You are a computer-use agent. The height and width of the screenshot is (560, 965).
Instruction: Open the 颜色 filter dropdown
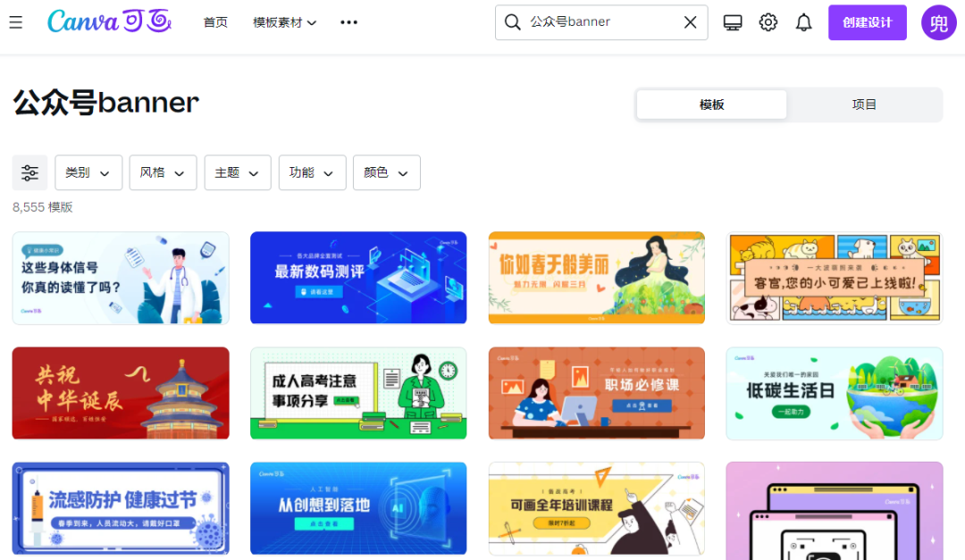pyautogui.click(x=386, y=172)
